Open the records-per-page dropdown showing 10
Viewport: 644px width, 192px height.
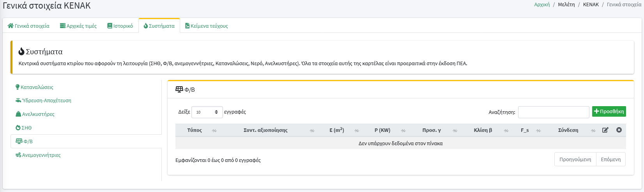(x=207, y=112)
